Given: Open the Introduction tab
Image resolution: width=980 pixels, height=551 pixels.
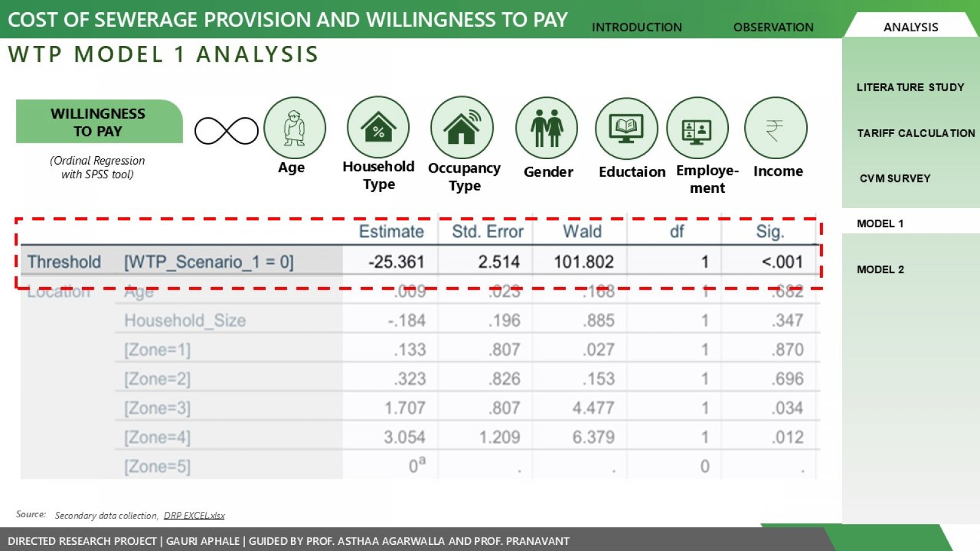Looking at the screenshot, I should pos(636,27).
